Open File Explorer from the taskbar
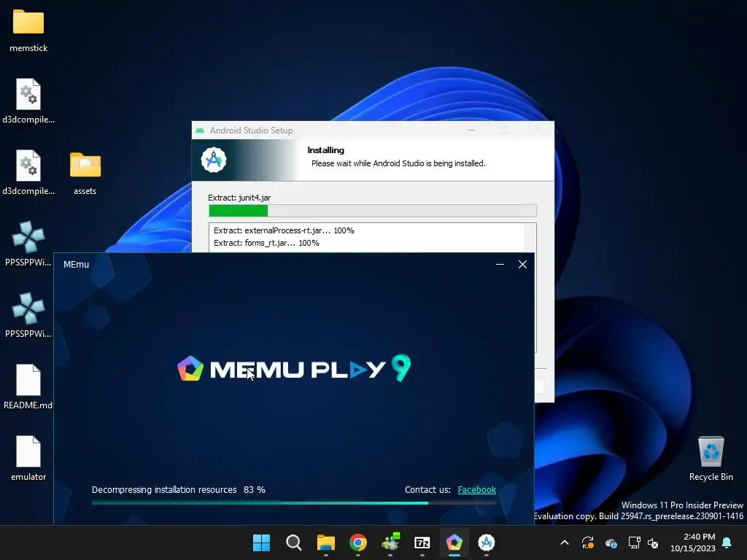Screen dimensions: 747x560 click(326, 542)
